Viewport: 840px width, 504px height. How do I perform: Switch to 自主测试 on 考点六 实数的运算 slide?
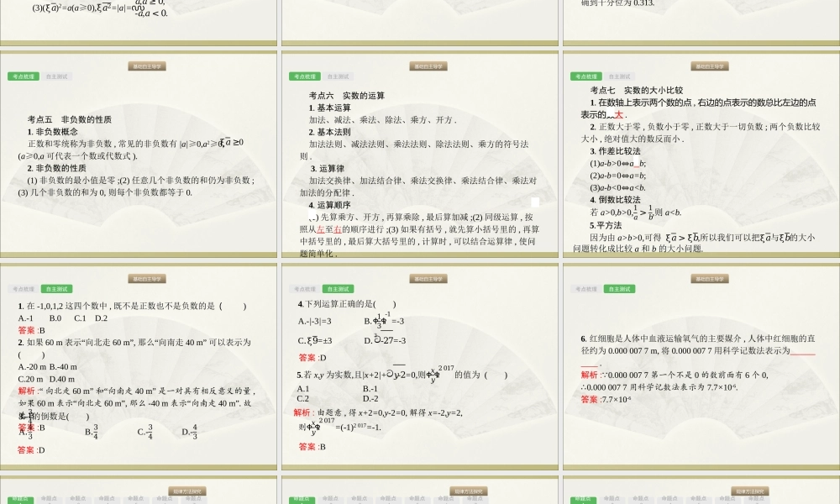[x=339, y=76]
